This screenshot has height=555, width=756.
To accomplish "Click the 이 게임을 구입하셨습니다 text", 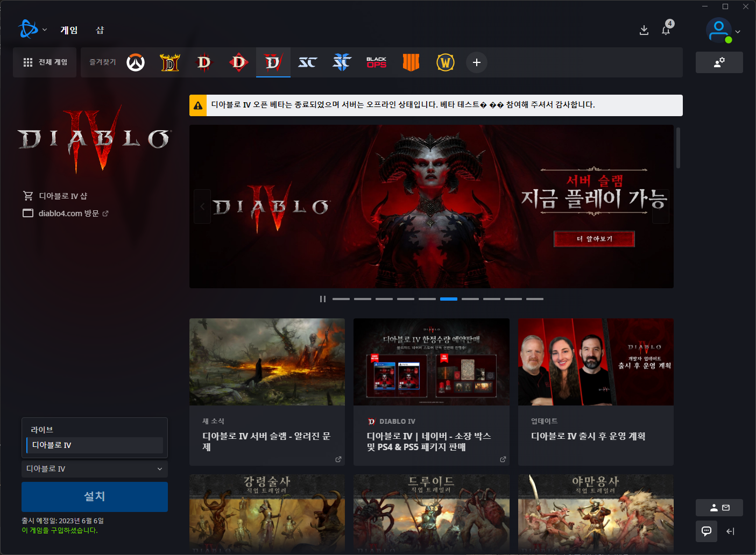I will 60,530.
